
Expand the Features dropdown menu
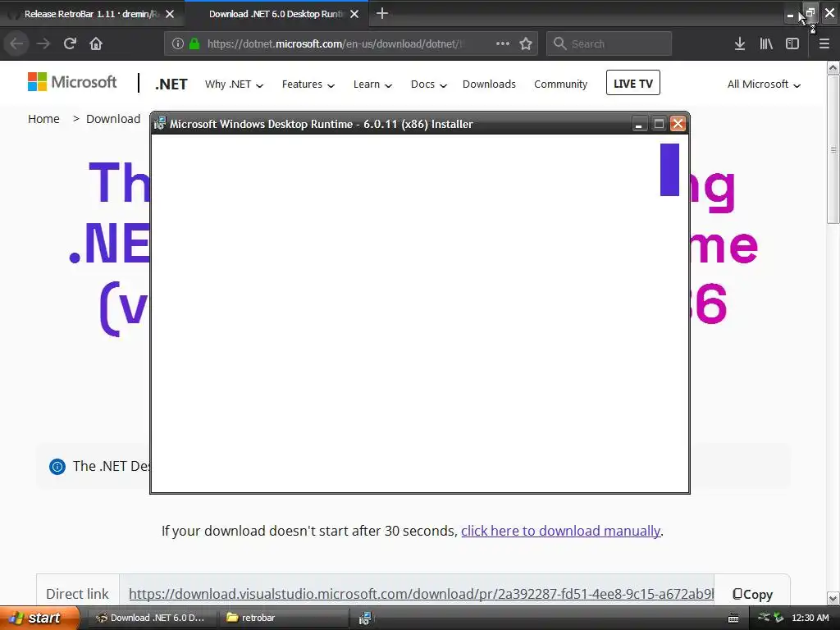pos(308,84)
